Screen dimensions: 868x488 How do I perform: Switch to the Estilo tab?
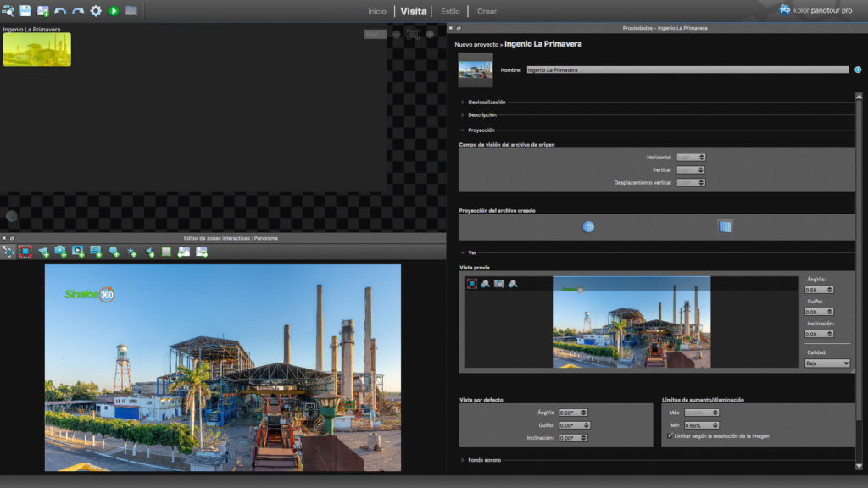[x=451, y=12]
